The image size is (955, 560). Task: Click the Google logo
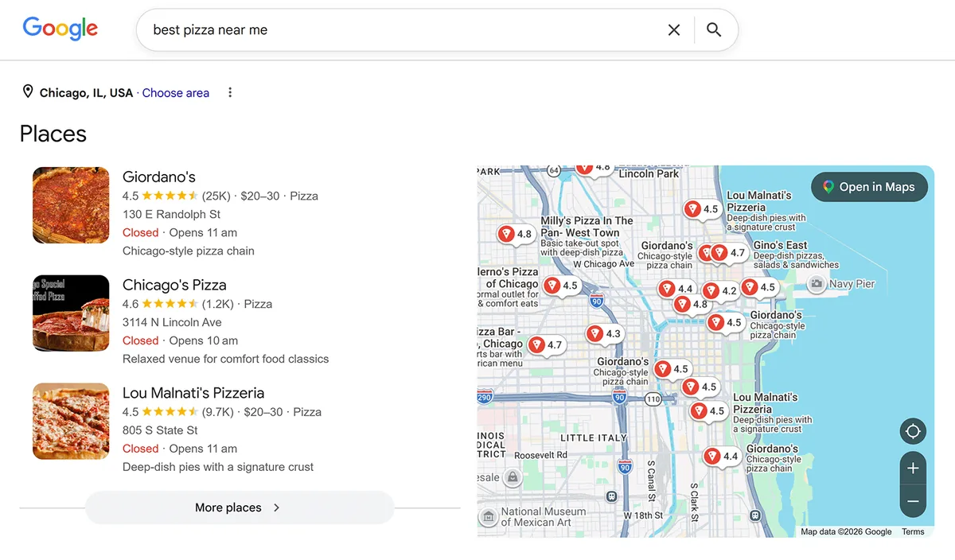(x=60, y=29)
